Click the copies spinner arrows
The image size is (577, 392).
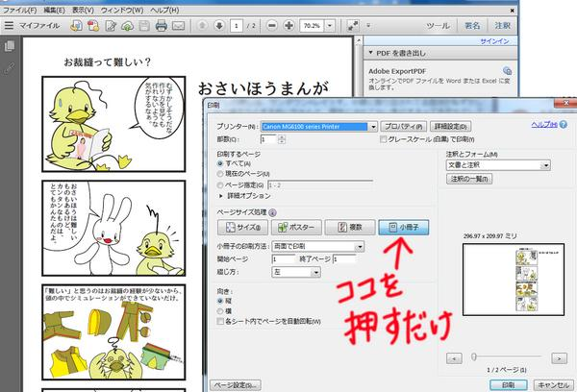tap(282, 139)
